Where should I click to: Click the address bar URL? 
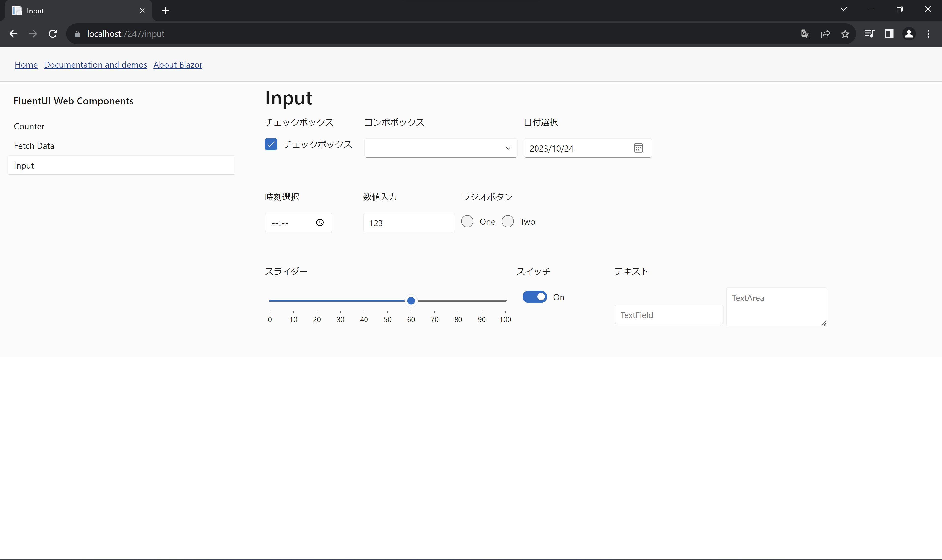(x=126, y=34)
